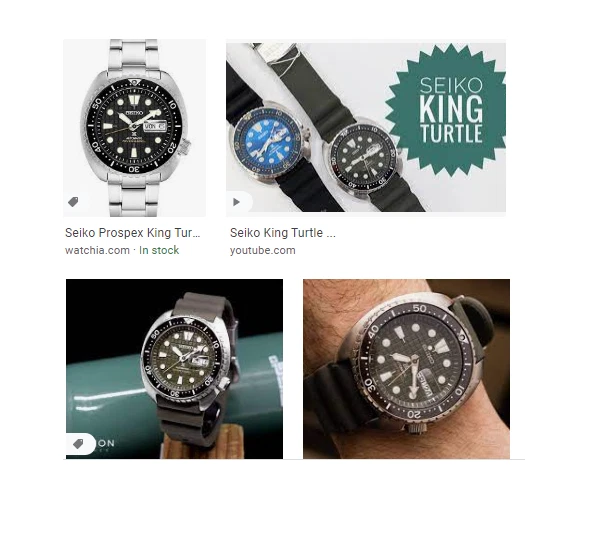Open the green dial watch on rubber strap image
Screen dimensions: 597x543
(174, 369)
